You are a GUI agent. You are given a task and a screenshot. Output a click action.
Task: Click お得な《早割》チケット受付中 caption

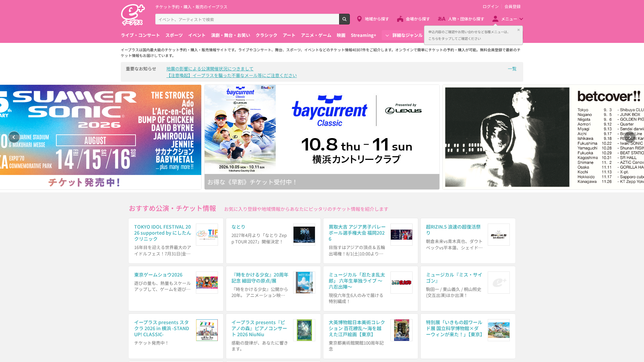point(252,182)
